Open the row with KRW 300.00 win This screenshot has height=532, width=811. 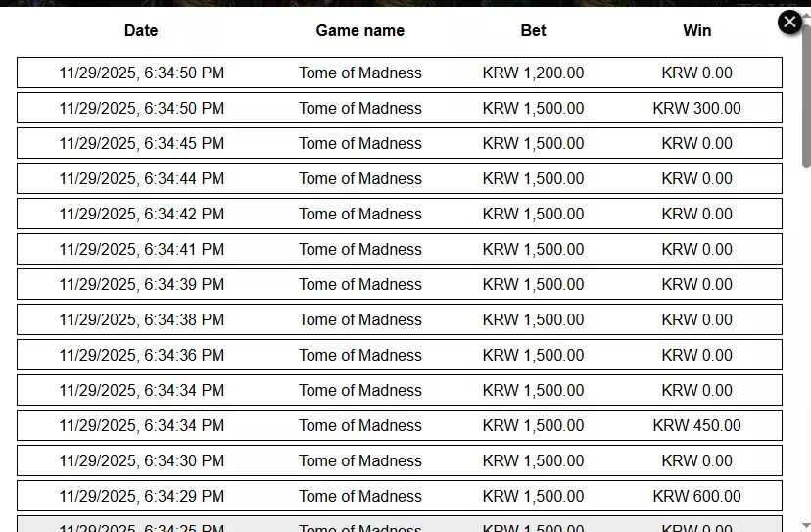[400, 108]
